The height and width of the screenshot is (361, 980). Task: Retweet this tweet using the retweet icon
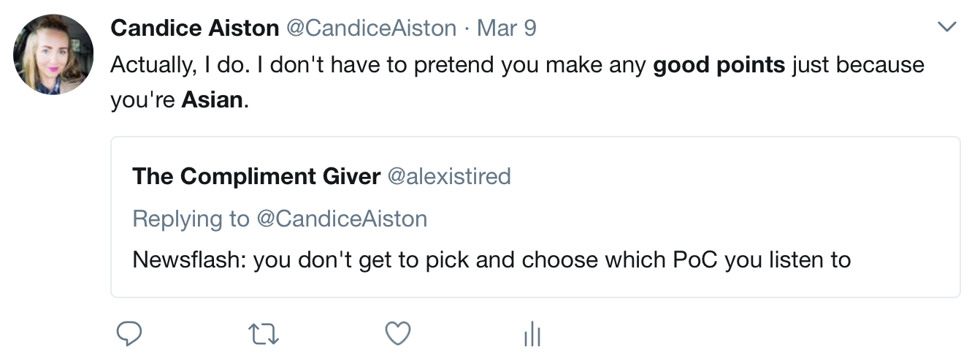point(264,334)
